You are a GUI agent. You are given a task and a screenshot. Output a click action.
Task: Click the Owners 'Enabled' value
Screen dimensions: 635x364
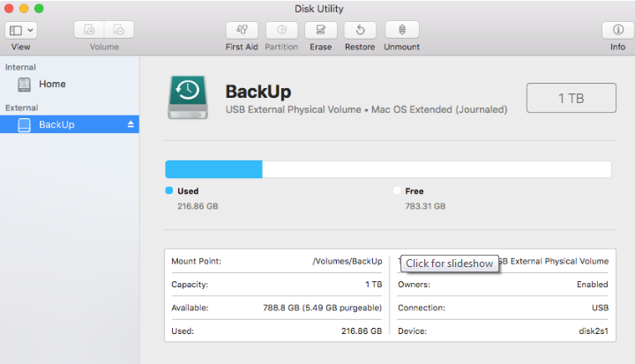coord(593,284)
